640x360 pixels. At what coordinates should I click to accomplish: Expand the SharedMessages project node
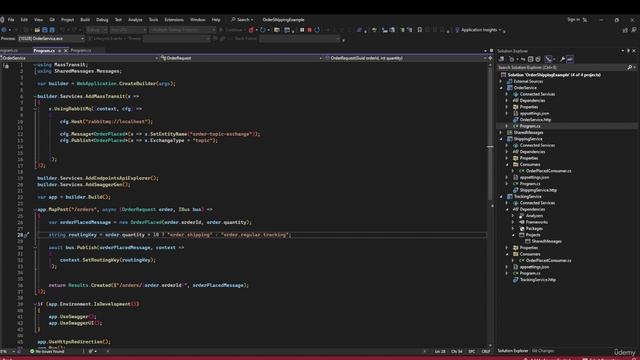501,133
